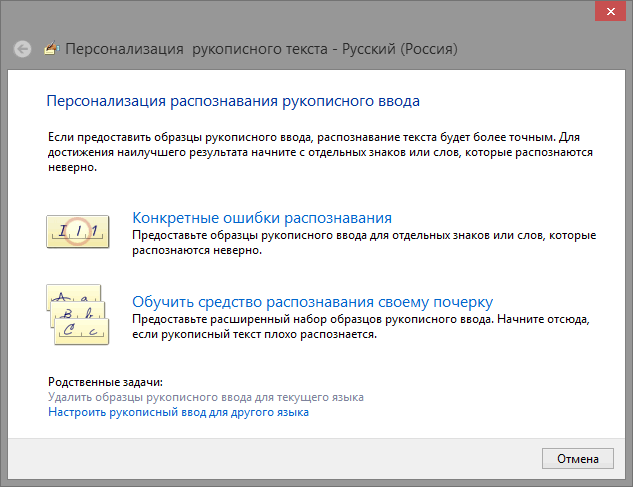
Task: Click the "C c" card in handwriting icon
Action: pos(82,330)
